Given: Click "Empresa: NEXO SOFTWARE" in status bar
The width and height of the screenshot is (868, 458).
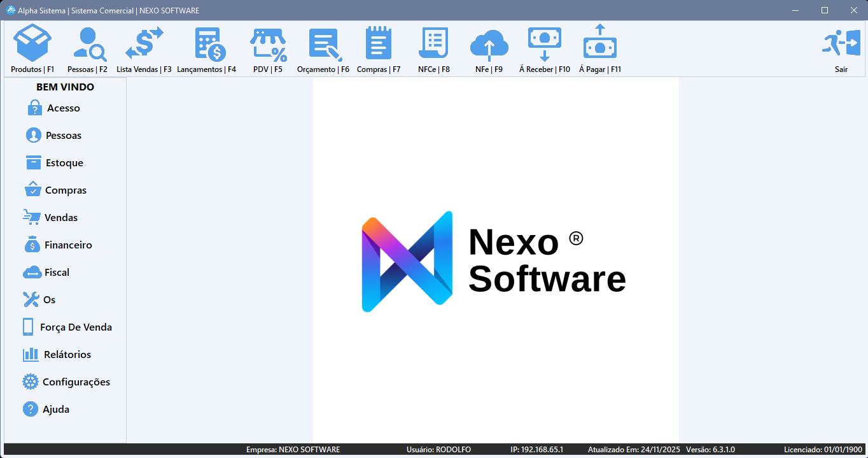Looking at the screenshot, I should tap(293, 450).
